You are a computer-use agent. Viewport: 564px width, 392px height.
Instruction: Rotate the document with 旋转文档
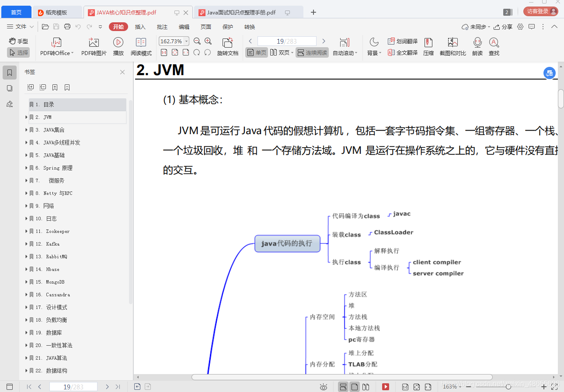(x=227, y=46)
